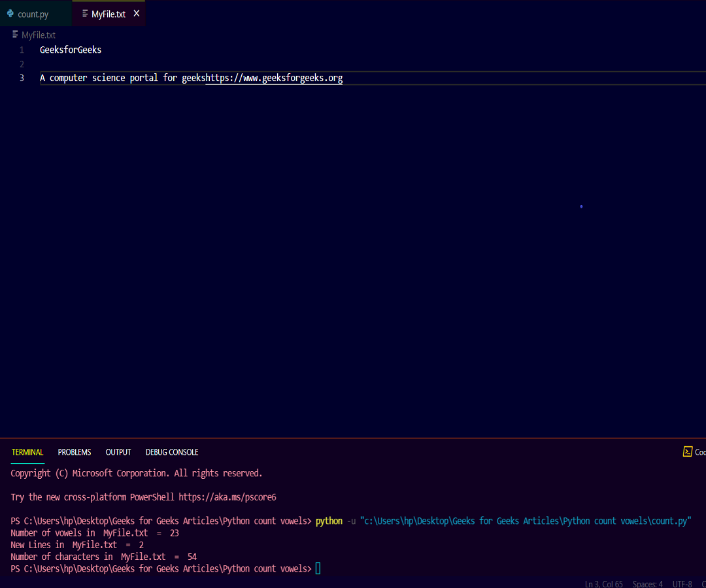This screenshot has width=706, height=588.
Task: Click the https://www.geeksforgeeks.org link in editor
Action: tap(274, 78)
